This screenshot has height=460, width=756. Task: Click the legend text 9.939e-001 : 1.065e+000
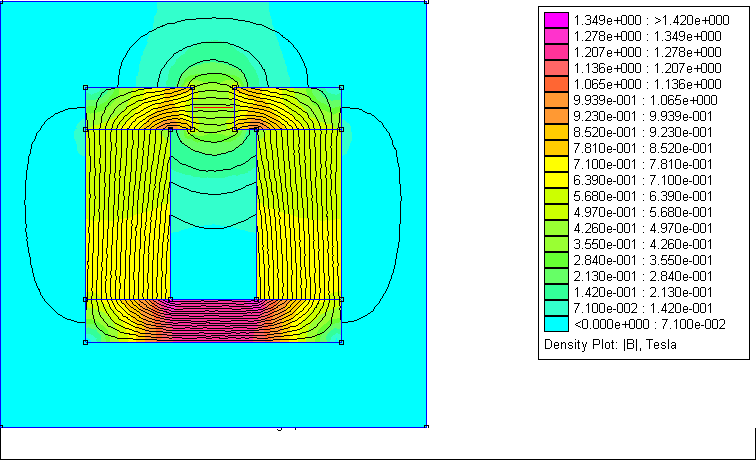coord(645,100)
